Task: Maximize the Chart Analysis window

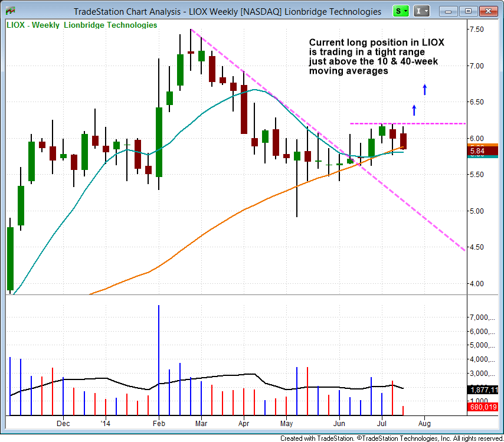Action: click(468, 11)
